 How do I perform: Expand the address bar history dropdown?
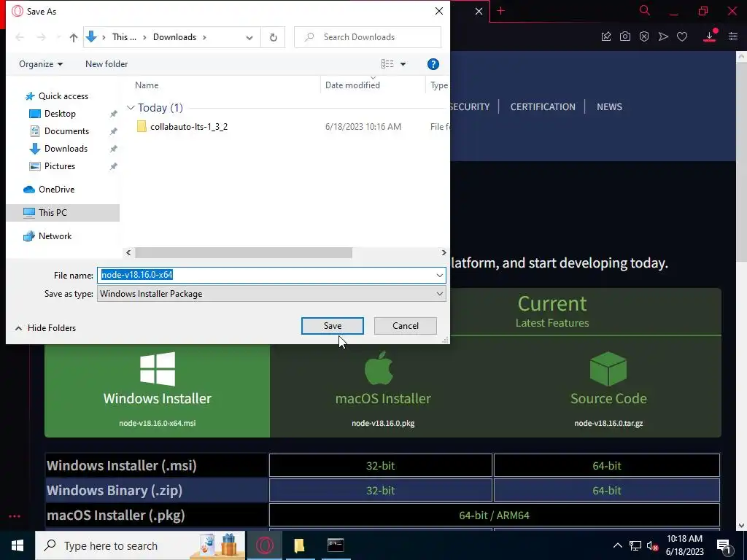[x=249, y=37]
